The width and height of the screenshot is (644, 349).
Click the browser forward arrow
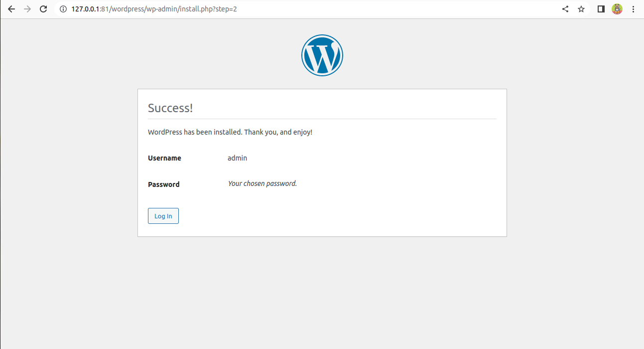(x=27, y=9)
